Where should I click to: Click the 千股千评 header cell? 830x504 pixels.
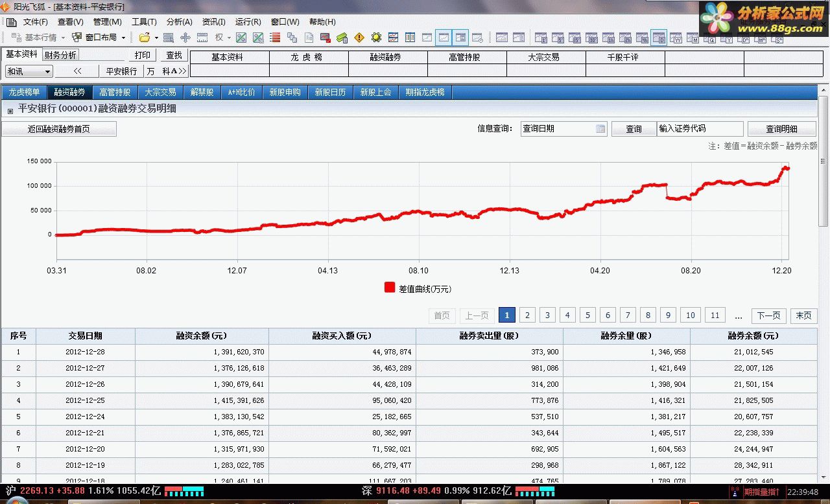point(625,57)
